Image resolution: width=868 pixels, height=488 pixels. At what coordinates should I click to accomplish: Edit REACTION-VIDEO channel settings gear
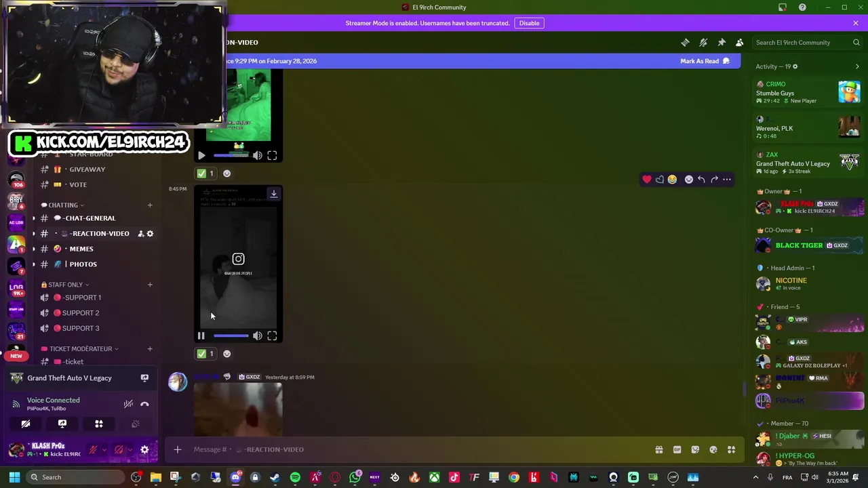tap(150, 234)
